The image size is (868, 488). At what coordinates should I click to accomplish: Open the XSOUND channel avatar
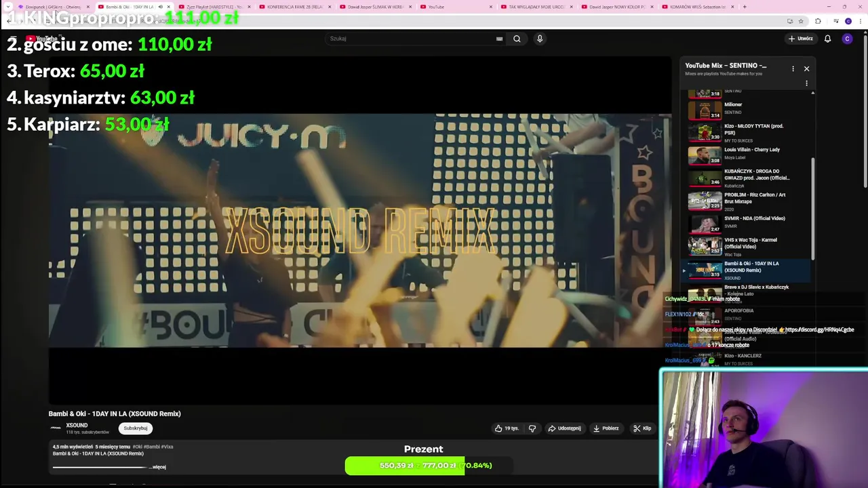pyautogui.click(x=56, y=428)
